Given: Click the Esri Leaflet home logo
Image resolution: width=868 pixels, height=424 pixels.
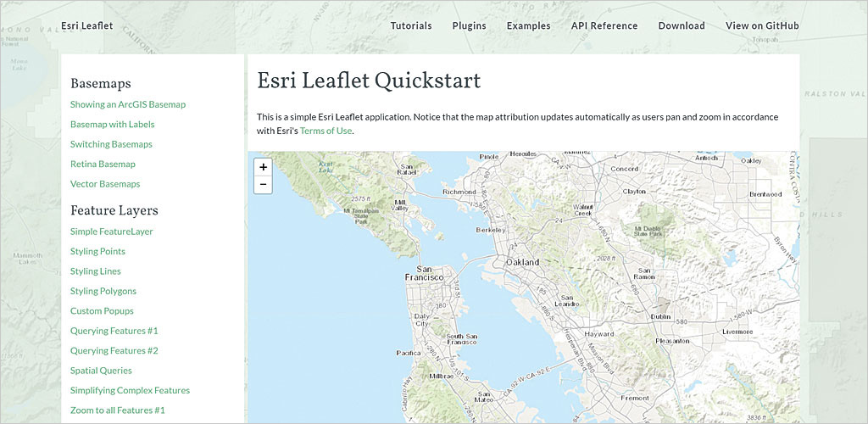Looking at the screenshot, I should tap(87, 25).
